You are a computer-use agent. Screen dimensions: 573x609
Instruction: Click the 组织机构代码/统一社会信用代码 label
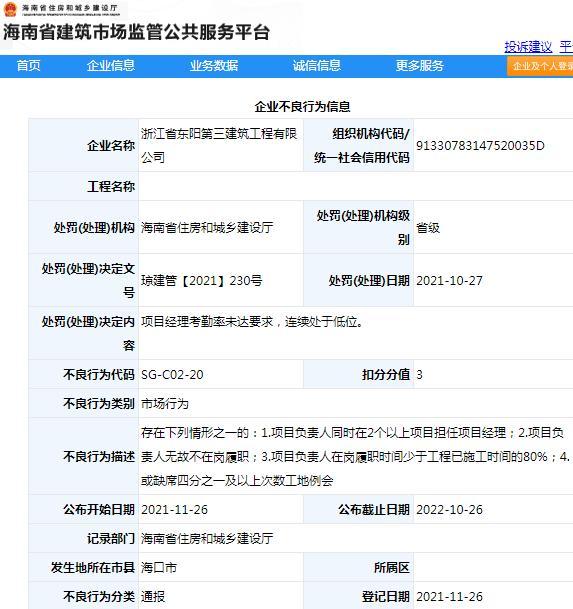point(362,146)
